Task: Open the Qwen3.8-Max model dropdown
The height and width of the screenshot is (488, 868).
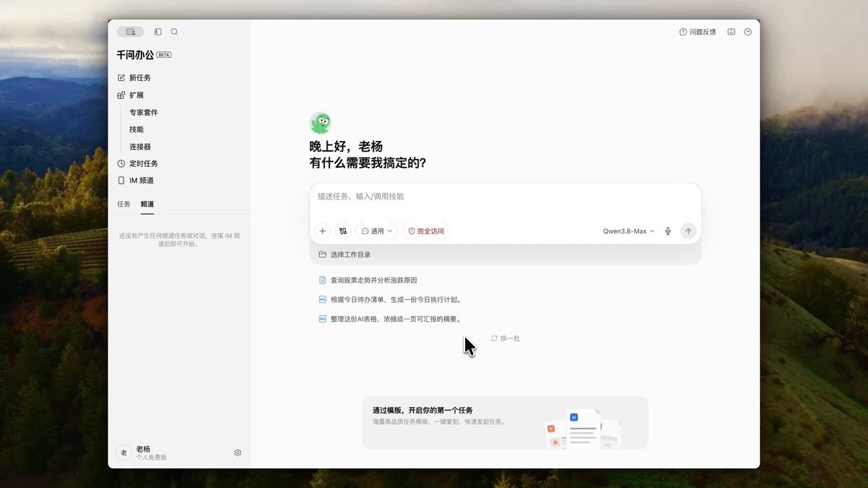Action: (x=629, y=231)
